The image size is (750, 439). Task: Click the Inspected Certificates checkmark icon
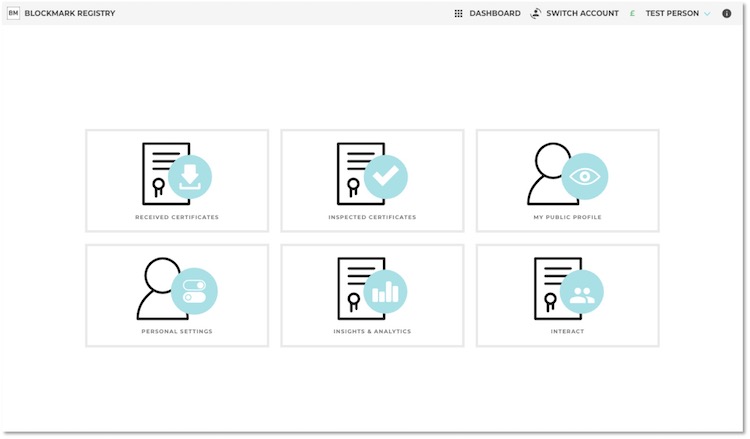384,177
